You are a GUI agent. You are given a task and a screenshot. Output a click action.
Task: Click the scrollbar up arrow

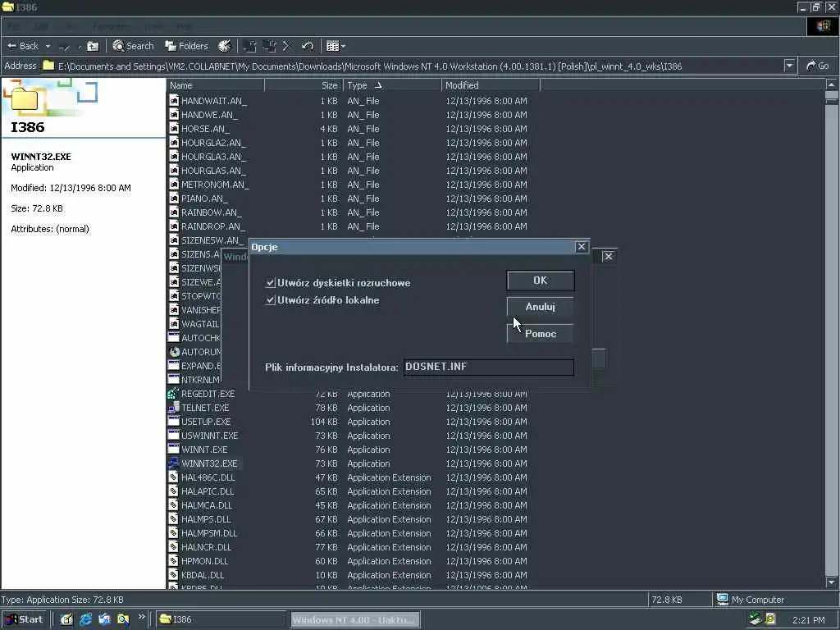pos(831,84)
